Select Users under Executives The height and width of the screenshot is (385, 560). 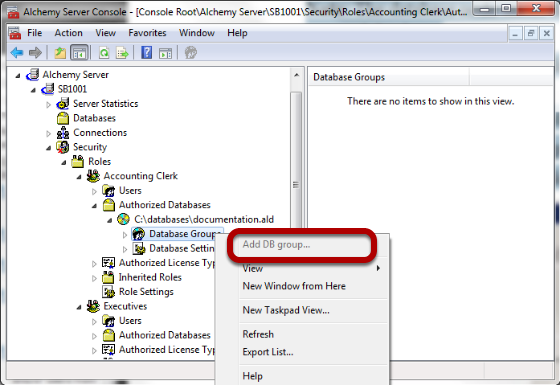[130, 321]
